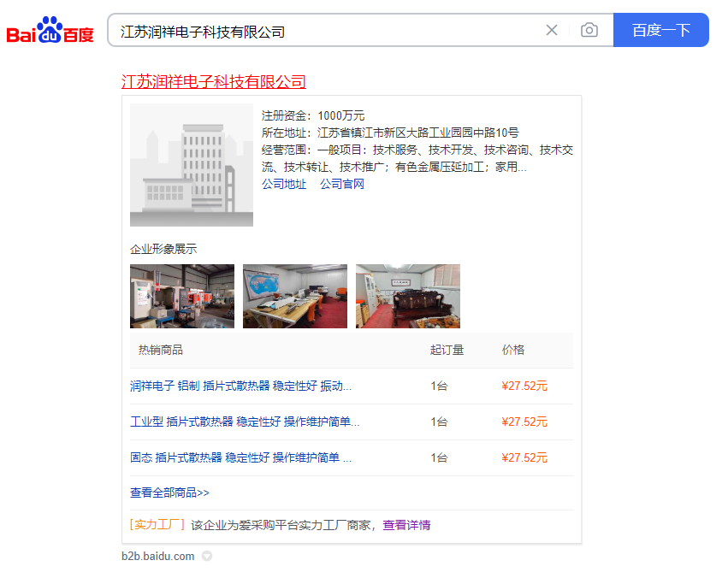The image size is (728, 578).
Task: Click the gray company building placeholder image
Action: (x=192, y=165)
